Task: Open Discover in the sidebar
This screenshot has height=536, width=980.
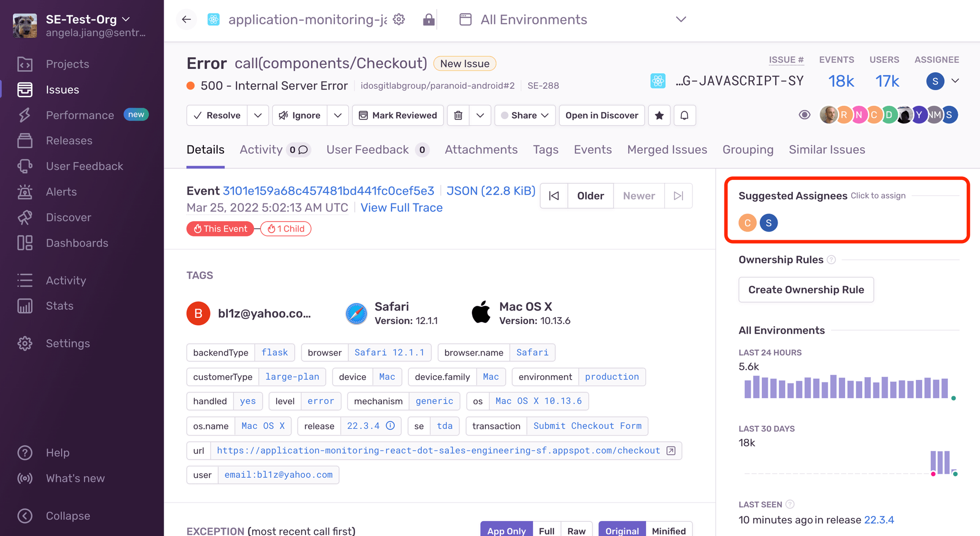Action: point(68,217)
